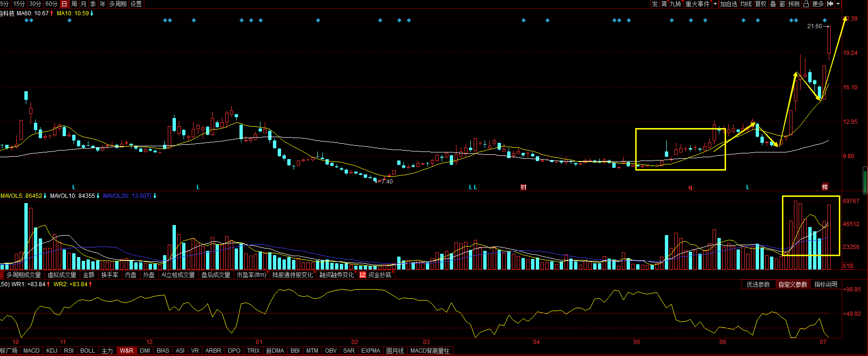Image resolution: width=868 pixels, height=356 pixels.
Task: Switch to the 新DMA indicator
Action: pos(275,351)
